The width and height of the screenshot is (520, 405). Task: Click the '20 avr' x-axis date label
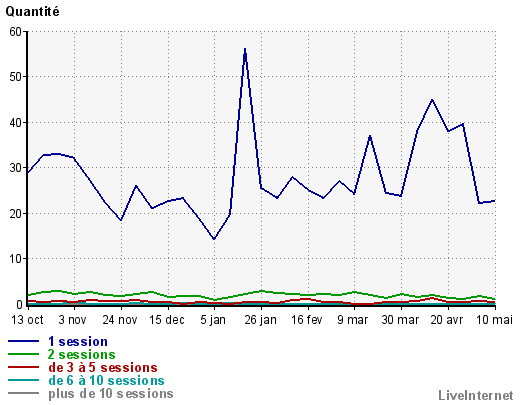click(x=447, y=320)
